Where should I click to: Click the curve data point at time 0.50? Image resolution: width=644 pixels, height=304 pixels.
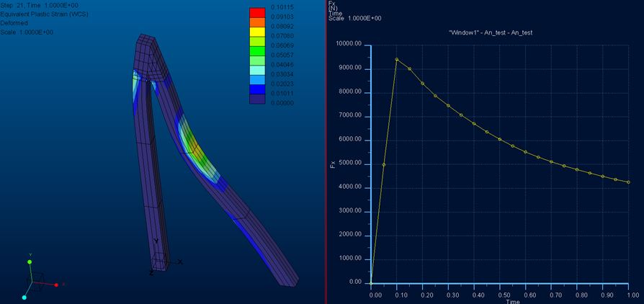(x=499, y=139)
